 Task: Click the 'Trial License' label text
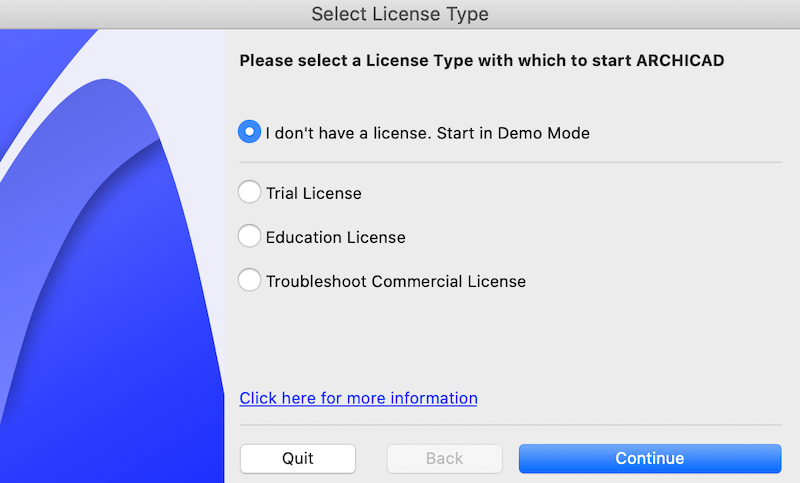tap(313, 193)
